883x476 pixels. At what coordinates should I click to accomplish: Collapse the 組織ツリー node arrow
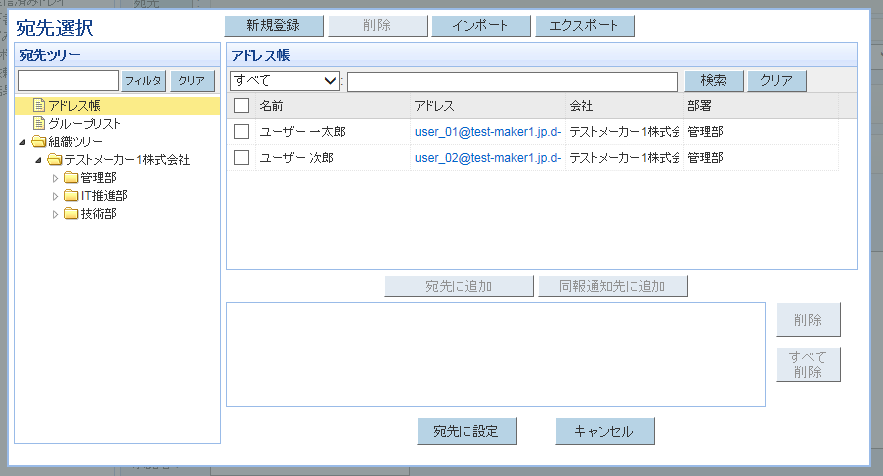pos(24,142)
